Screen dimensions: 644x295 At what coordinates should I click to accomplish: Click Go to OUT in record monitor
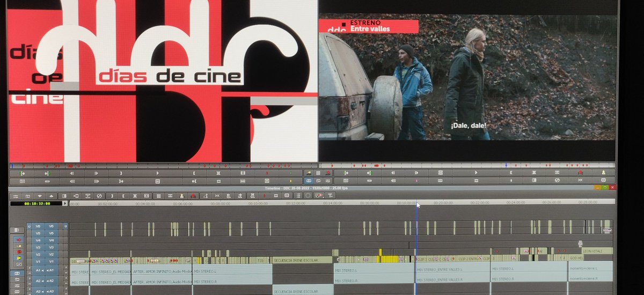[369, 173]
